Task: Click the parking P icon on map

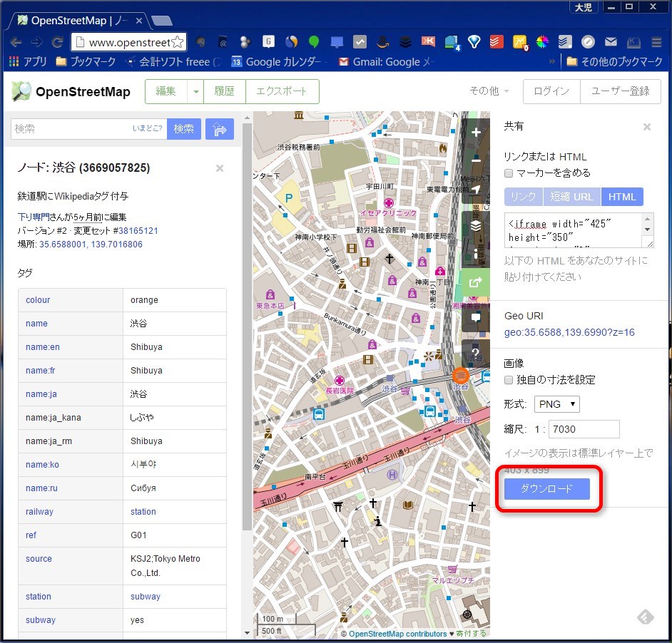Action: [x=289, y=198]
